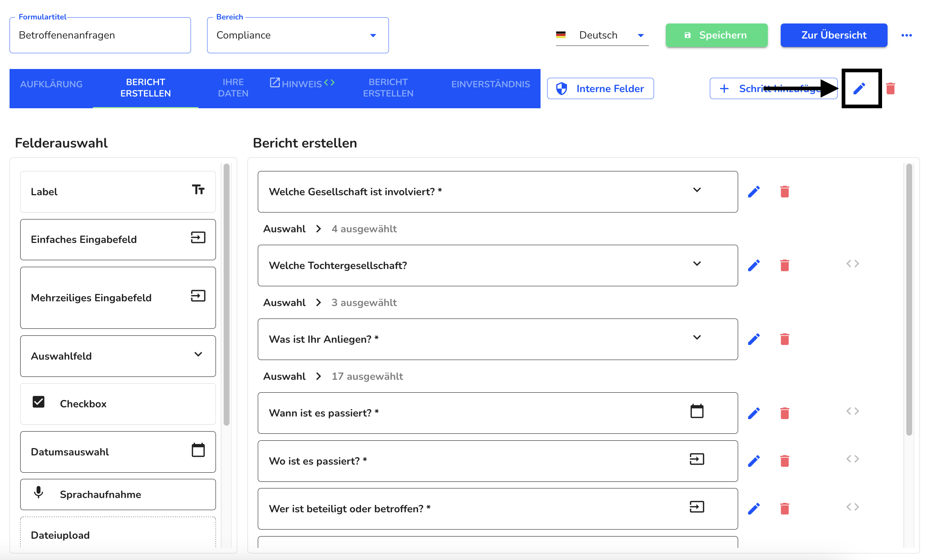Image resolution: width=932 pixels, height=560 pixels.
Task: Open the three-dot more options menu
Action: pos(906,35)
